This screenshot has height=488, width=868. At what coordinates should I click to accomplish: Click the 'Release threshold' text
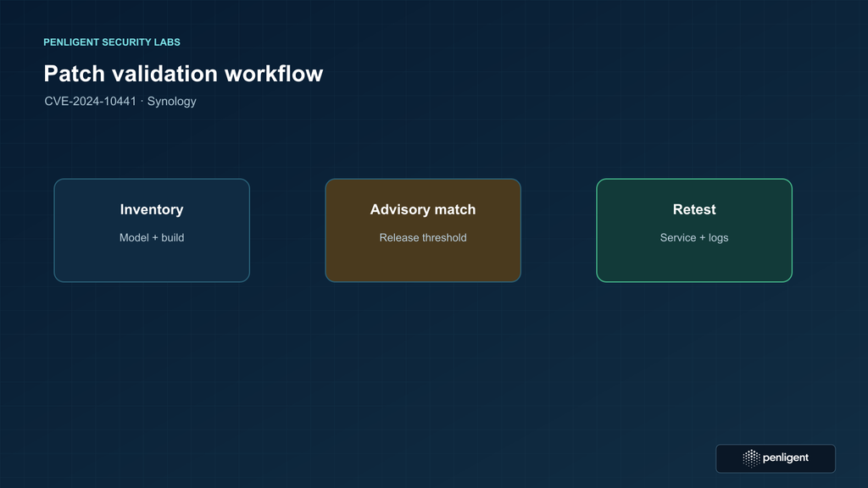(x=423, y=237)
